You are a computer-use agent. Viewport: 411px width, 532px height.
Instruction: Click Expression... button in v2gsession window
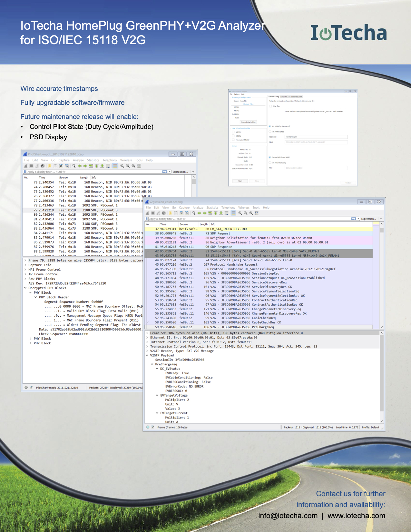click(x=368, y=219)
